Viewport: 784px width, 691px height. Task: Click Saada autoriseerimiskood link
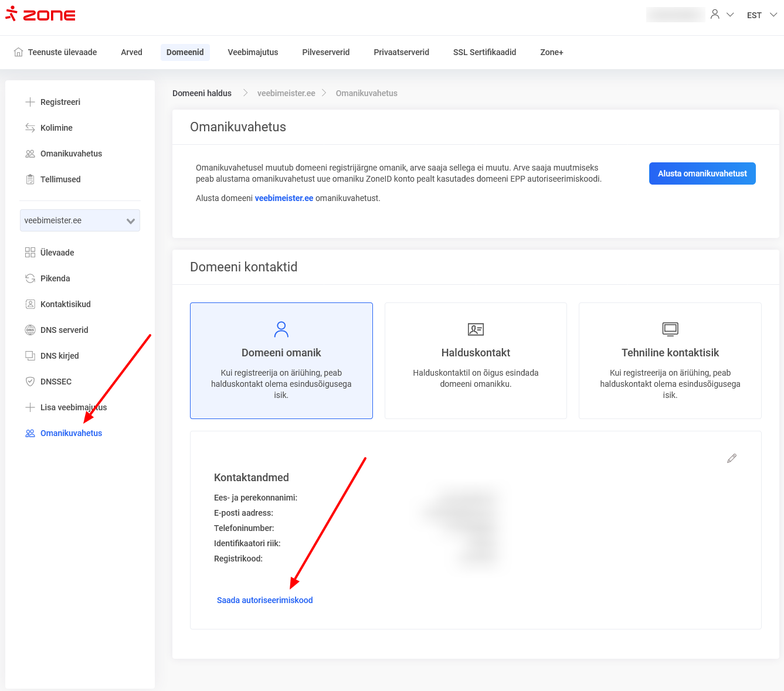(264, 600)
